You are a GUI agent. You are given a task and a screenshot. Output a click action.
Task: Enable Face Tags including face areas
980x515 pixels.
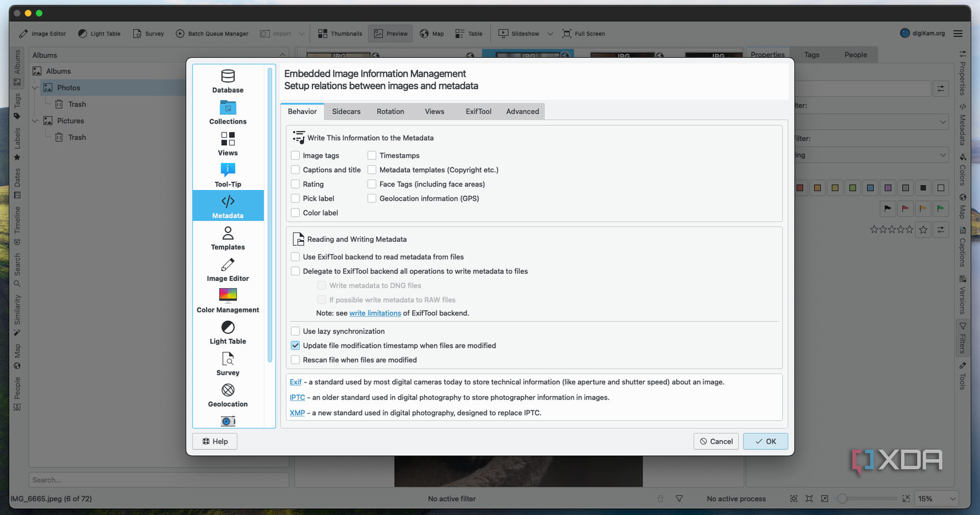pos(372,184)
